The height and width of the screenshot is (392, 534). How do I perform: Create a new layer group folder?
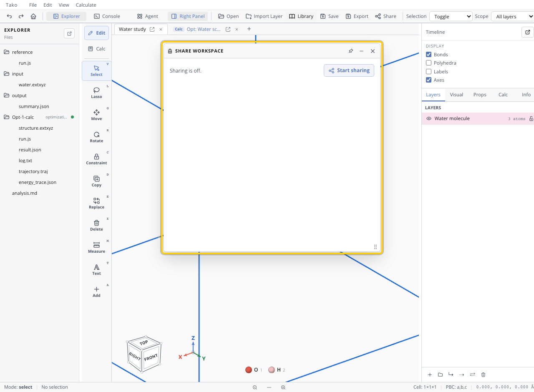tap(440, 374)
